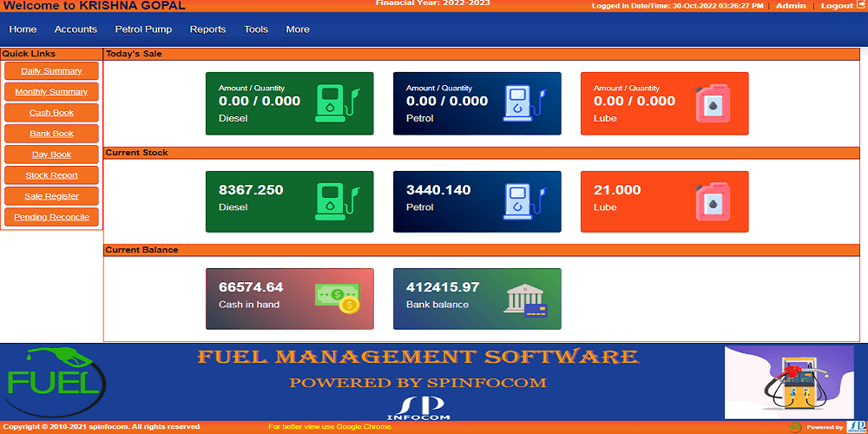Click the logout arrow icon
Viewport: 868px width, 434px height.
coord(860,5)
